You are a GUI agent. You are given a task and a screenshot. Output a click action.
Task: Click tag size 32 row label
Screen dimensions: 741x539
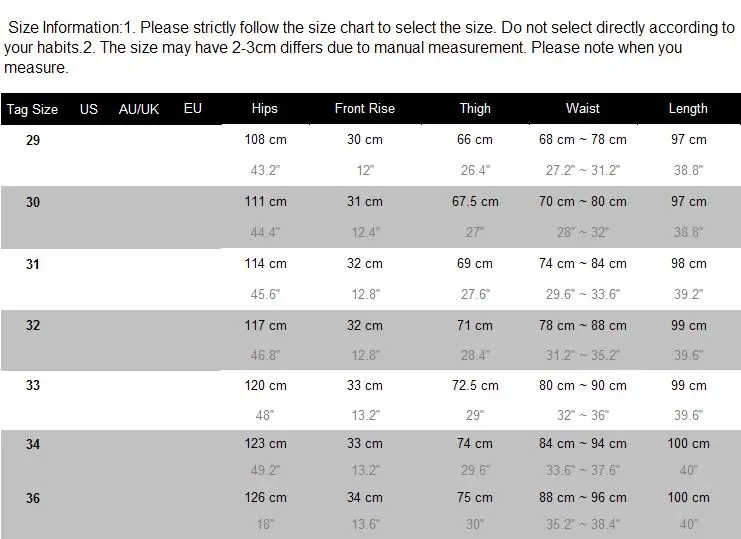(x=33, y=325)
